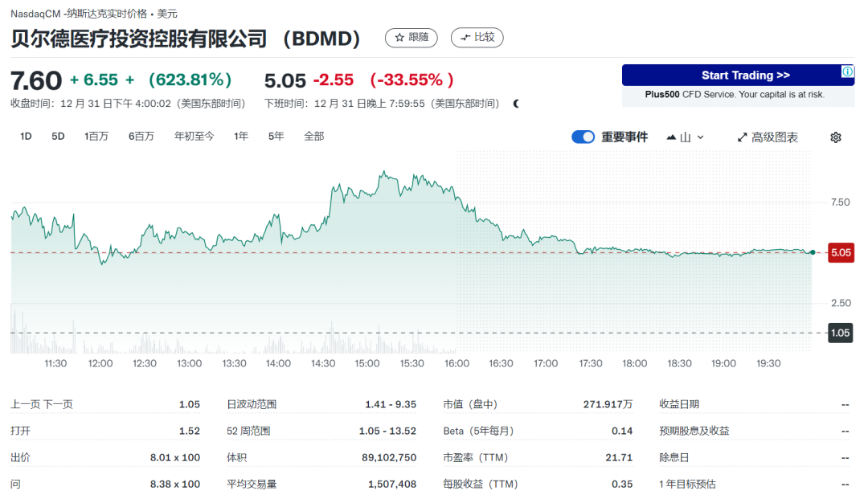Click the Plus500 CFD Service ad text
This screenshot has width=868, height=503.
pos(735,95)
